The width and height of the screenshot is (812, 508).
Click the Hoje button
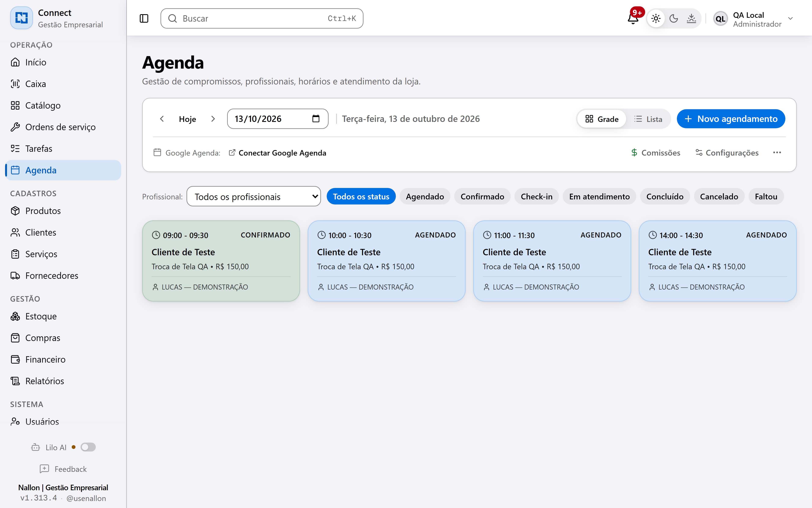187,119
